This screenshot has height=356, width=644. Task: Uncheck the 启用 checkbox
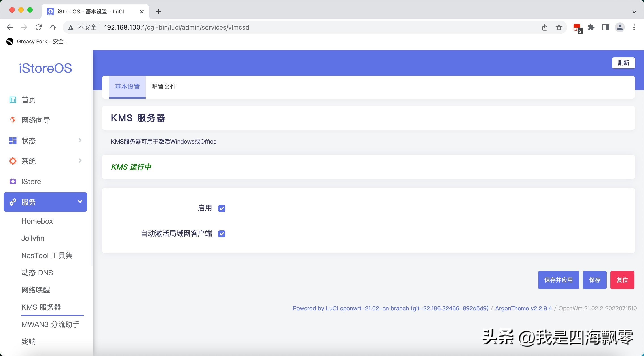[x=222, y=208]
